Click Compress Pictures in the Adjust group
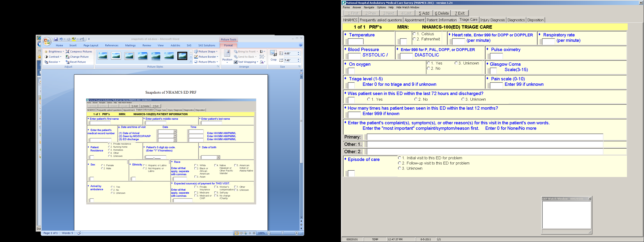 pyautogui.click(x=79, y=52)
